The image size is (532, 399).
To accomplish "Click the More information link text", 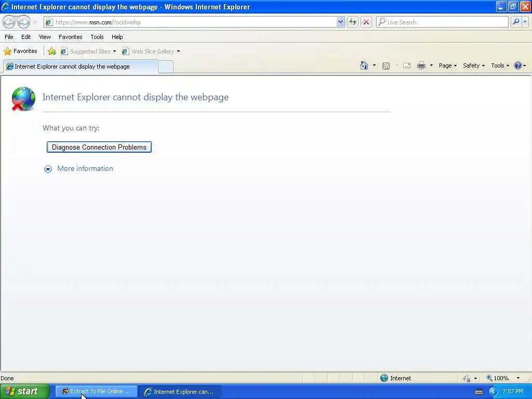I will [x=85, y=169].
